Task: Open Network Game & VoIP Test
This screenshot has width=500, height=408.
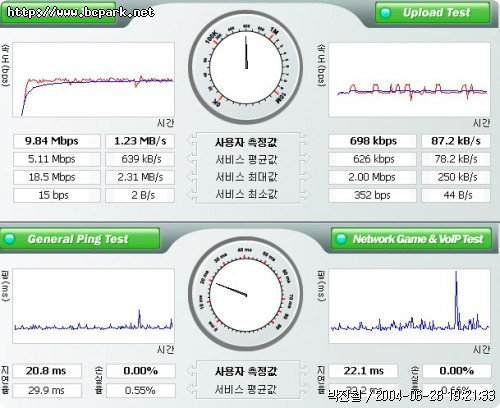Action: [411, 239]
